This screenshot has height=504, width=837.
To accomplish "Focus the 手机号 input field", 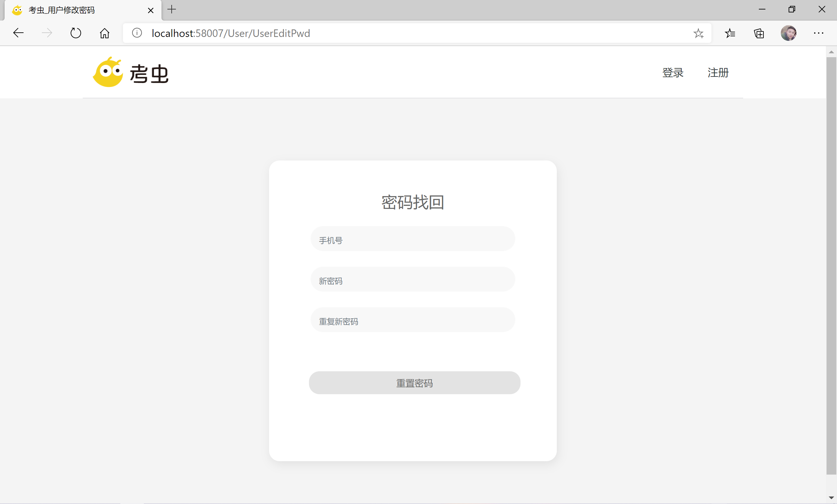I will tap(412, 239).
